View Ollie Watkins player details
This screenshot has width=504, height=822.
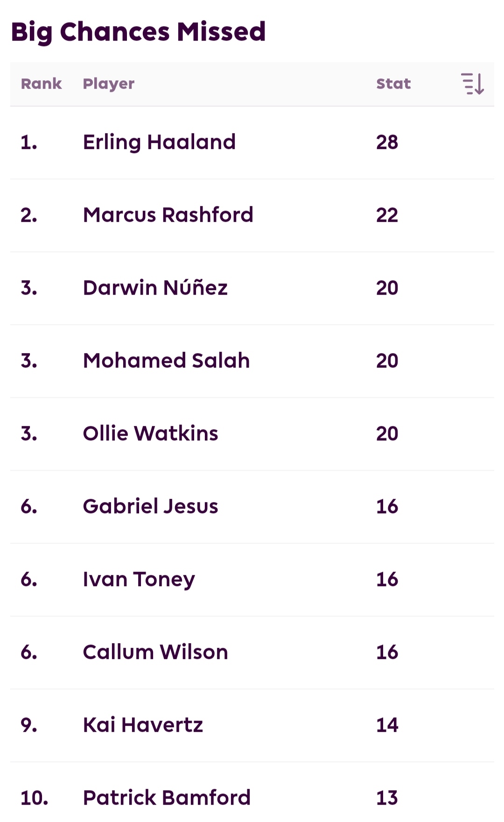click(x=150, y=433)
